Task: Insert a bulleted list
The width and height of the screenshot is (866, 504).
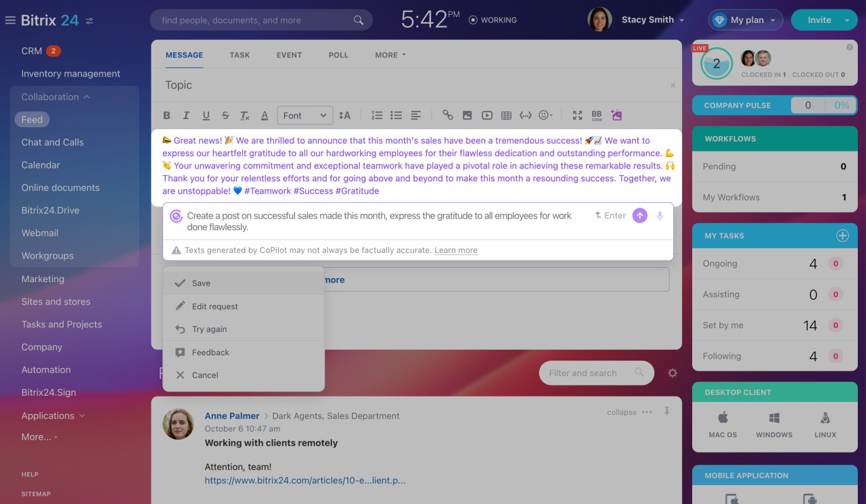Action: tap(396, 116)
